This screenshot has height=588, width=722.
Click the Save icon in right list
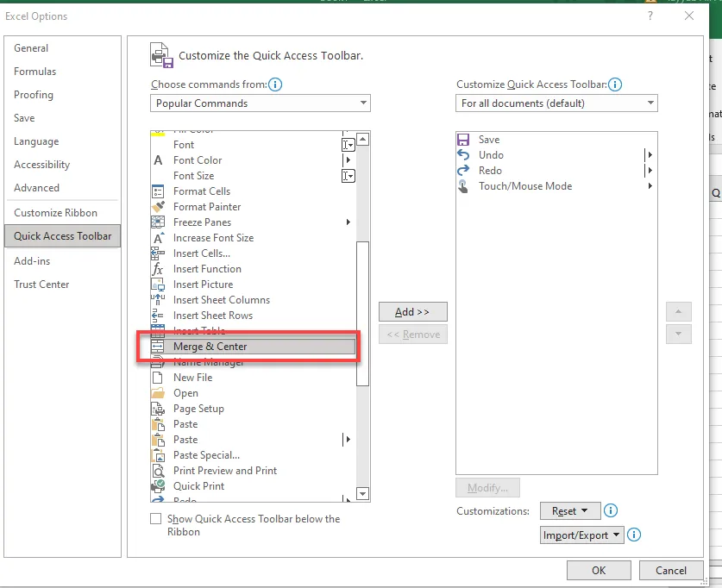coord(463,140)
